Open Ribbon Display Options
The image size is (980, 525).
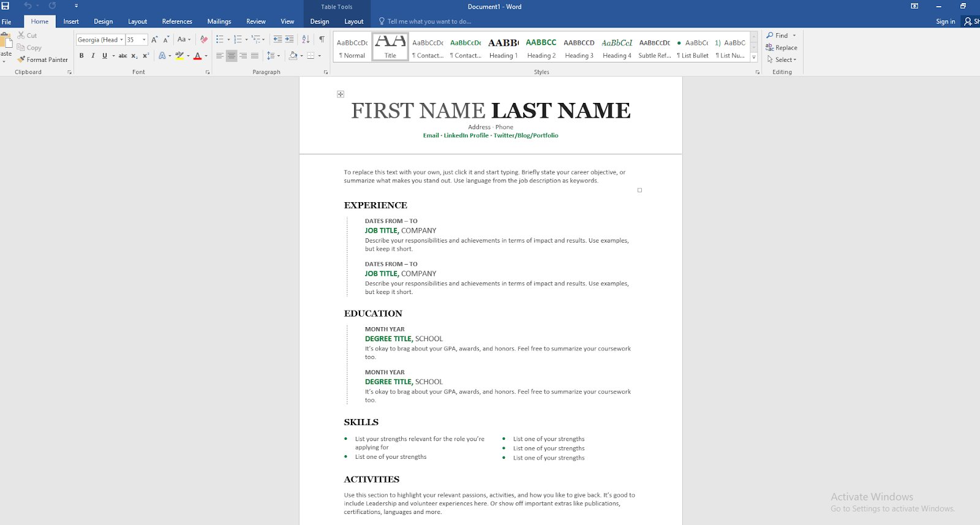pos(914,6)
